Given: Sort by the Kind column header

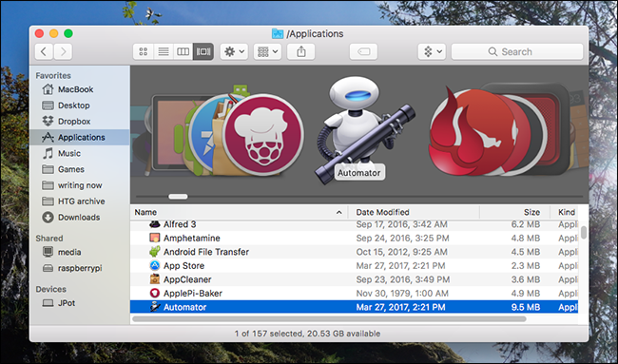Looking at the screenshot, I should (566, 212).
